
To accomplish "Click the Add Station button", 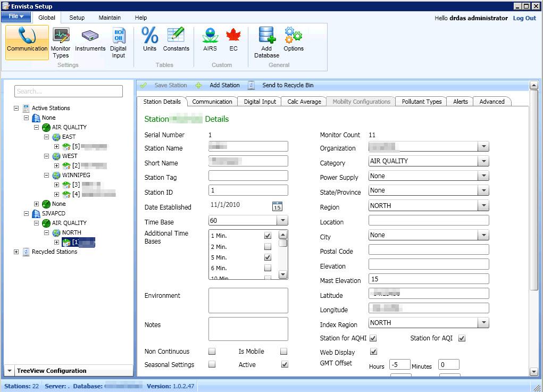I will [224, 85].
